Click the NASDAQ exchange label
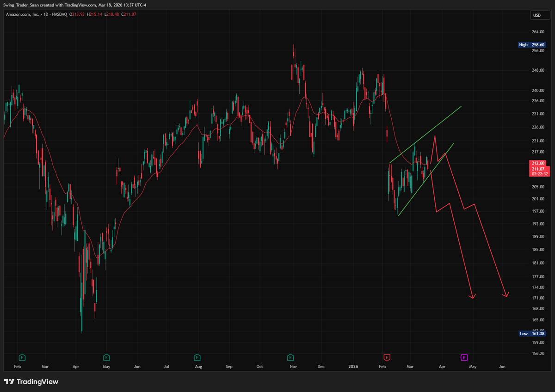The width and height of the screenshot is (555, 392). (x=59, y=14)
